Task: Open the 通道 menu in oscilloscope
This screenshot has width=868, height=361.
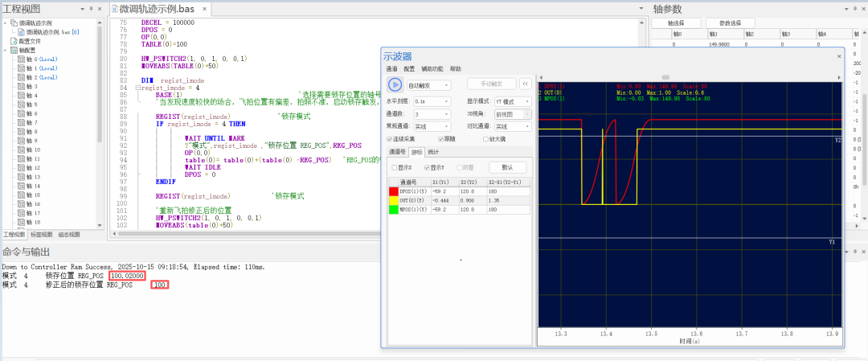Action: 391,69
